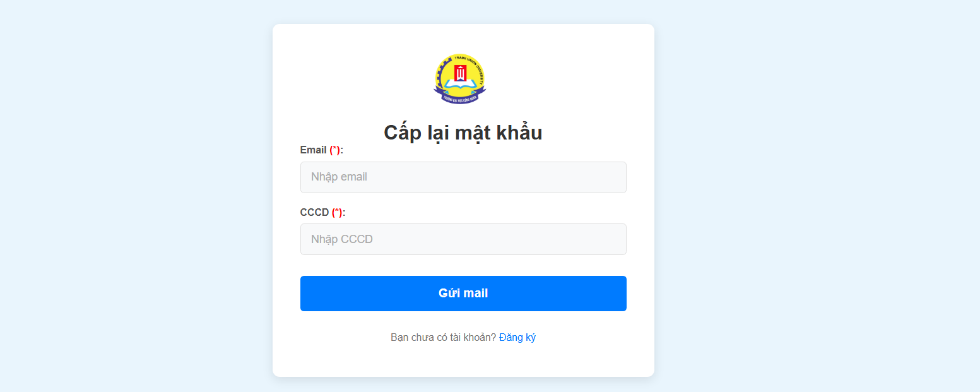980x392 pixels.
Task: Click the Bạn chưa có tài khoản text
Action: click(x=443, y=337)
